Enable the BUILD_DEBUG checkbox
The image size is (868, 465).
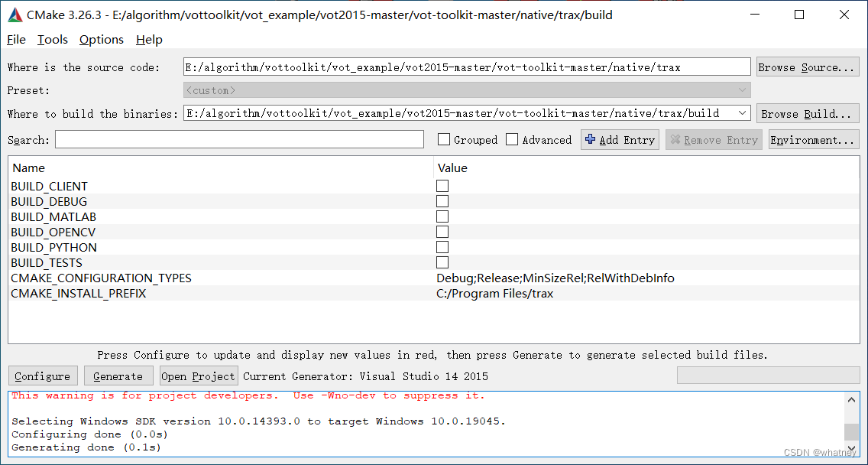tap(442, 201)
